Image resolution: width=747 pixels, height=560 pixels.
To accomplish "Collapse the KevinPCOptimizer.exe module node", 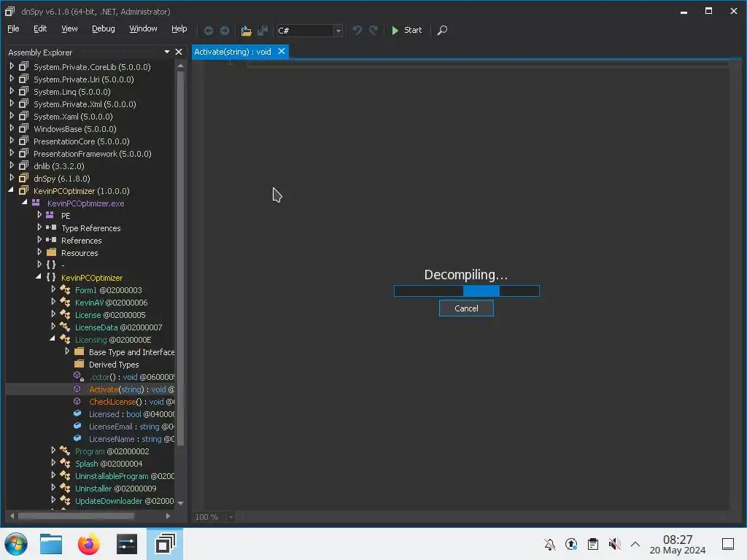I will (x=25, y=203).
